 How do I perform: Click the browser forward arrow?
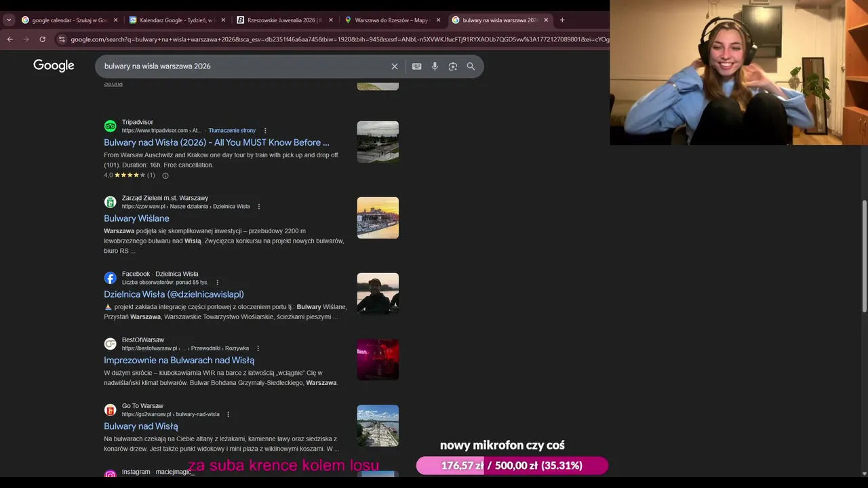pos(26,39)
